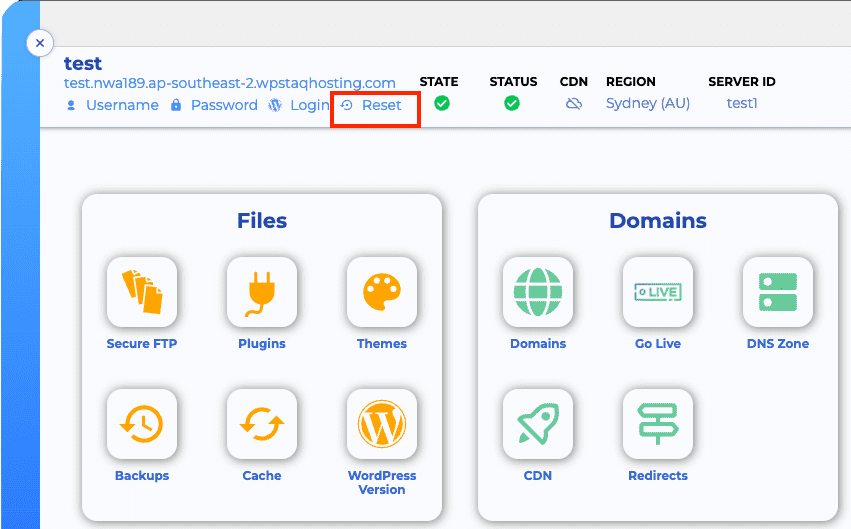Open the Redirects signpost icon
The height and width of the screenshot is (529, 851).
657,424
